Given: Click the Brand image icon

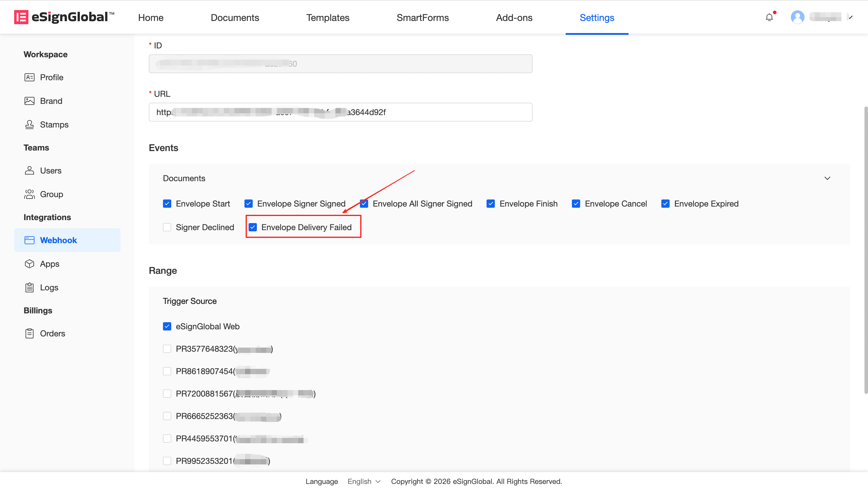Looking at the screenshot, I should [x=29, y=101].
